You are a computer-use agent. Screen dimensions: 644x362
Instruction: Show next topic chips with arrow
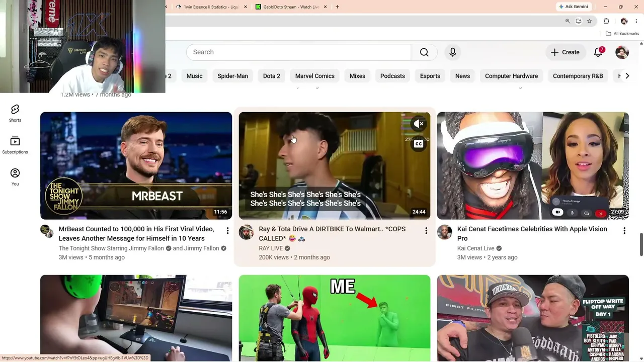[627, 76]
